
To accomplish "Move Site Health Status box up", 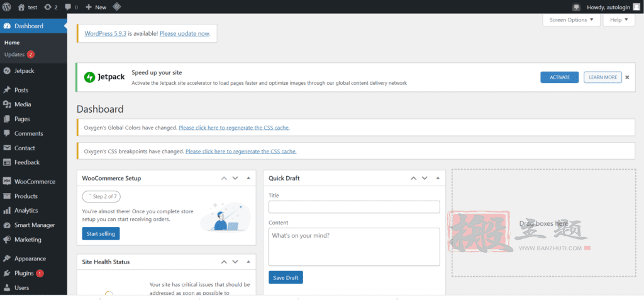I will pyautogui.click(x=224, y=262).
